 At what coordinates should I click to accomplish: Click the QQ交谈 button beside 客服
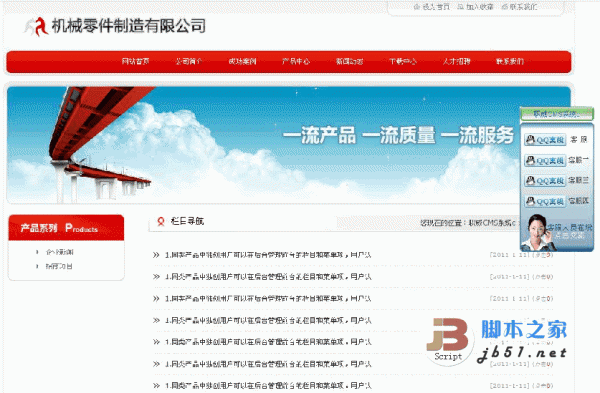point(545,140)
